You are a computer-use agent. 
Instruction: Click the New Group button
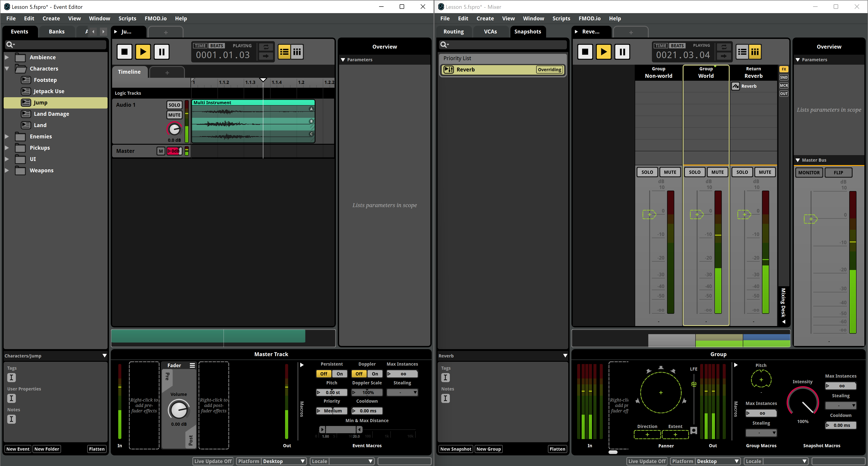(488, 449)
